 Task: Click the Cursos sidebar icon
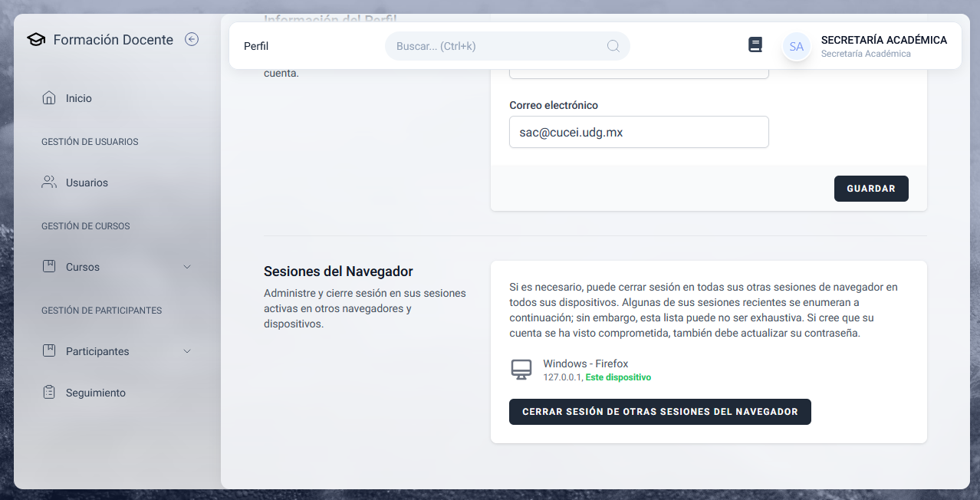coord(49,267)
